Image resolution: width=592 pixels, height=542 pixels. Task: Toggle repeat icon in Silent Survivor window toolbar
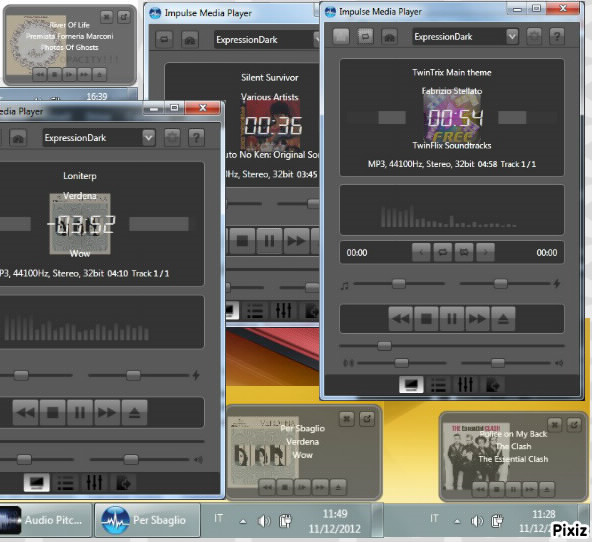tap(164, 39)
